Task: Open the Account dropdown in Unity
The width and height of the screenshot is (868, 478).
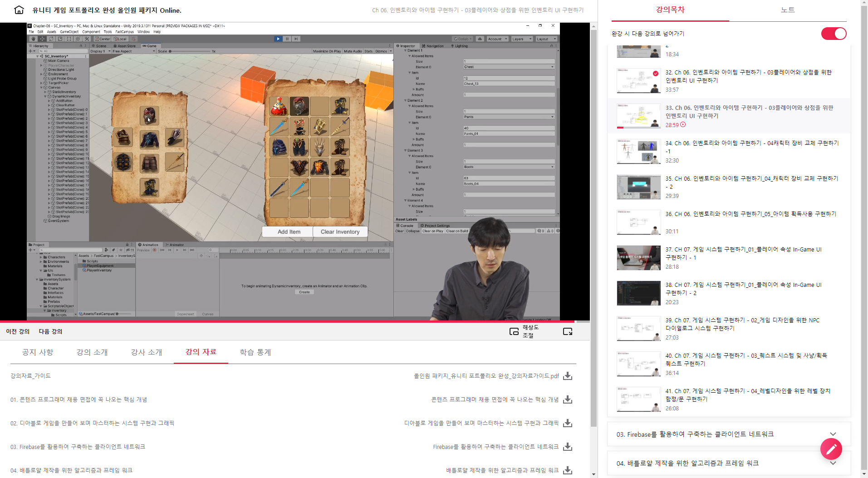Action: (x=497, y=39)
